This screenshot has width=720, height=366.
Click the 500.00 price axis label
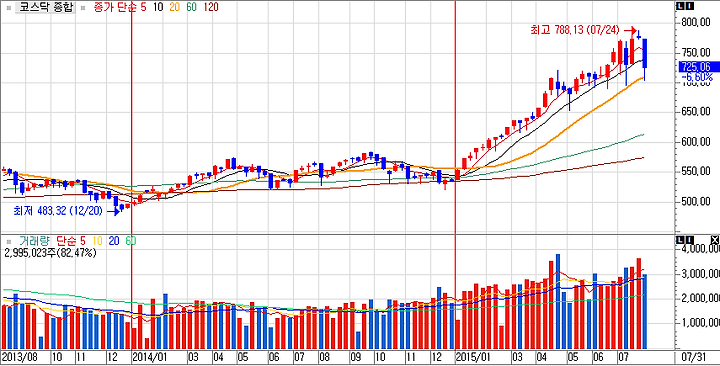pos(697,202)
